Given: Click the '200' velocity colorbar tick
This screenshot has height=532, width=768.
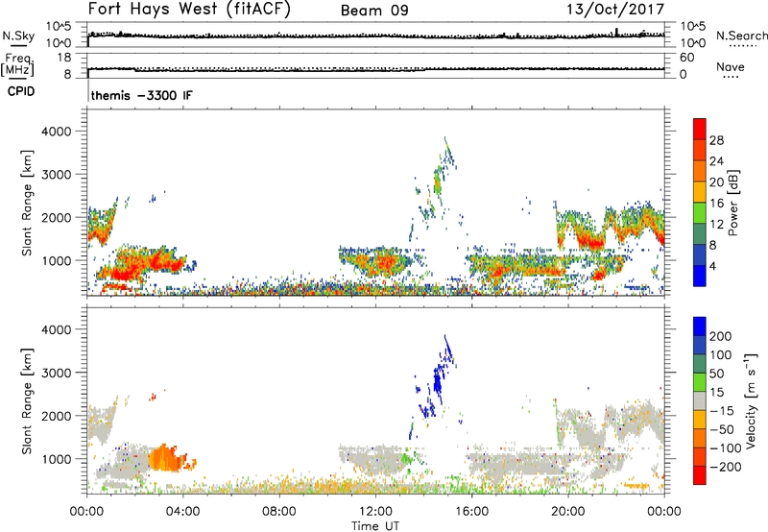Looking at the screenshot, I should (x=721, y=336).
